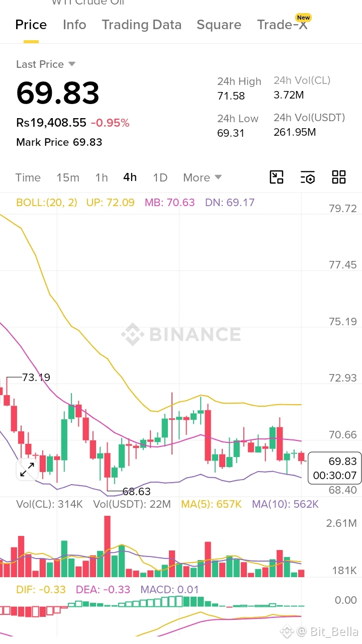Tap the 70.66 price axis label
The height and width of the screenshot is (644, 362).
(343, 435)
